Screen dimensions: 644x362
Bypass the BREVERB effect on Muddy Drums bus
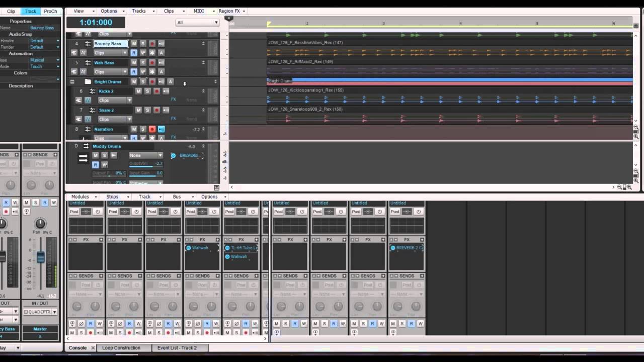173,155
